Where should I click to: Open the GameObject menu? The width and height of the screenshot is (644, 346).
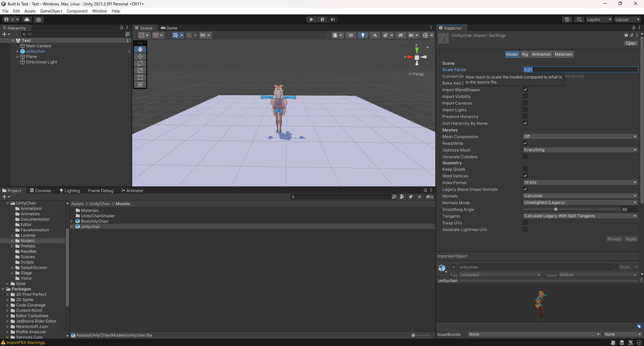51,11
